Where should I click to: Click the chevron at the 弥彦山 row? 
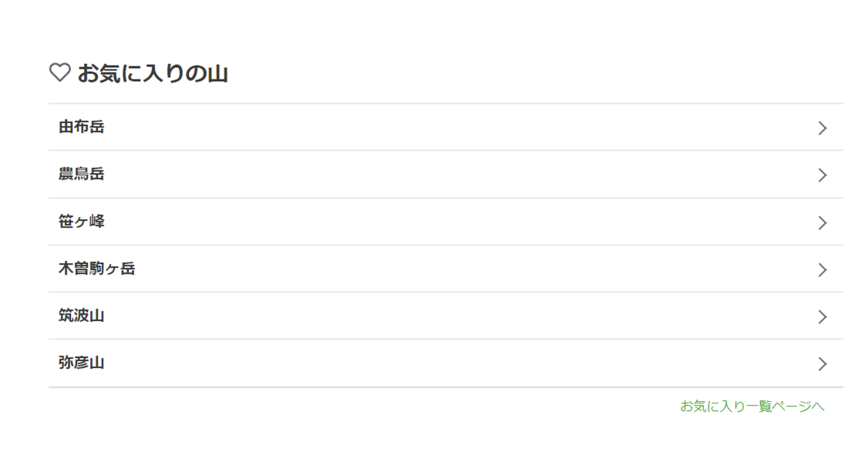click(x=822, y=364)
